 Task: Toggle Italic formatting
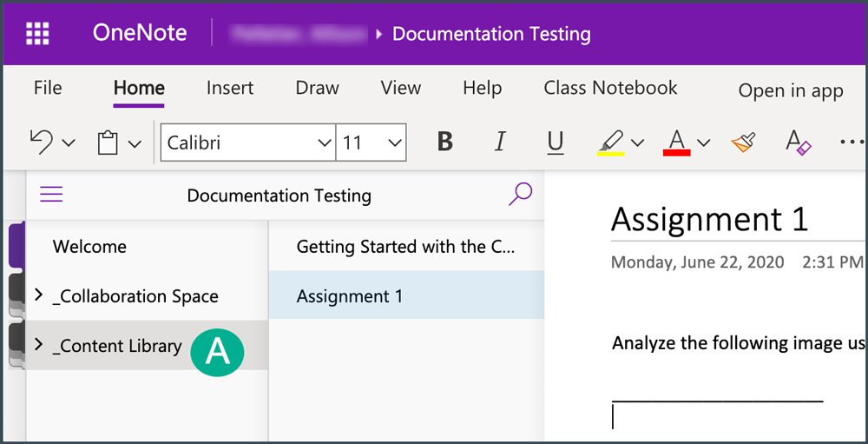coord(501,142)
